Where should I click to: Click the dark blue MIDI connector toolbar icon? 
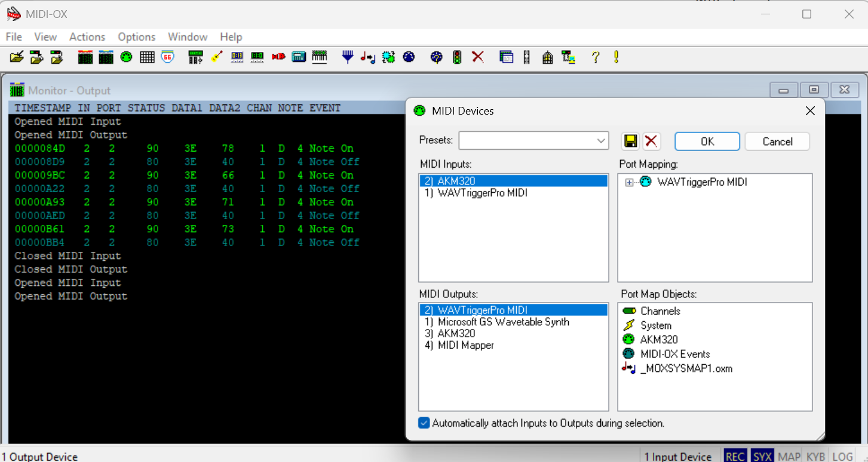tap(409, 57)
